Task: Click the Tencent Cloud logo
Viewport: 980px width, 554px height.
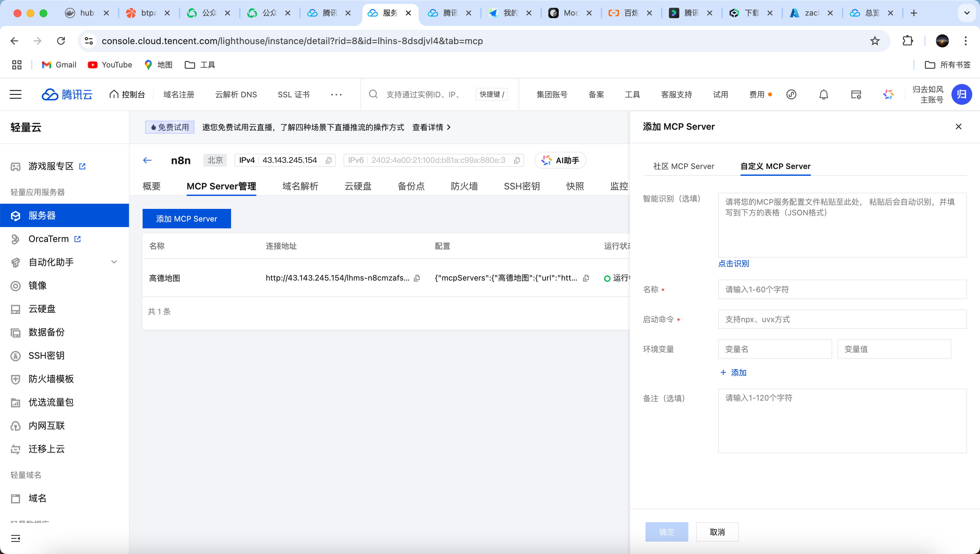Action: tap(67, 94)
